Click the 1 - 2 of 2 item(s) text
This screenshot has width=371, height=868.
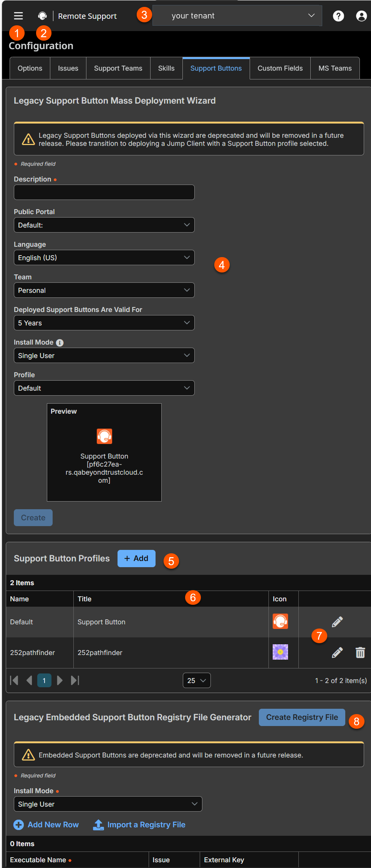(341, 681)
